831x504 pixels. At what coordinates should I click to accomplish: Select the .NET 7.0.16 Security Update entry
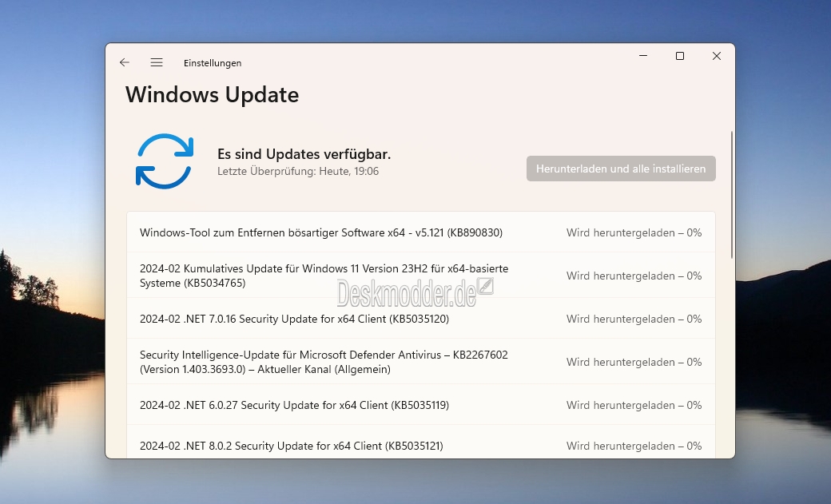pos(421,319)
